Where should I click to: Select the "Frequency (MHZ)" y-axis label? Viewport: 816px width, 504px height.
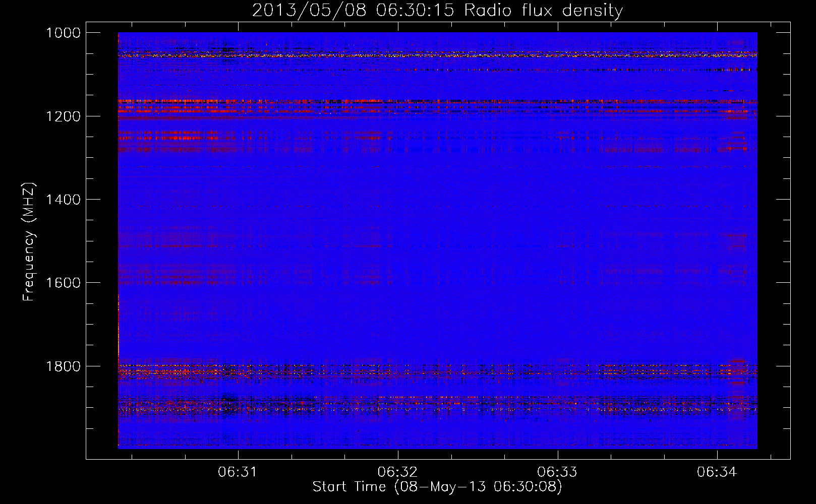[x=29, y=242]
